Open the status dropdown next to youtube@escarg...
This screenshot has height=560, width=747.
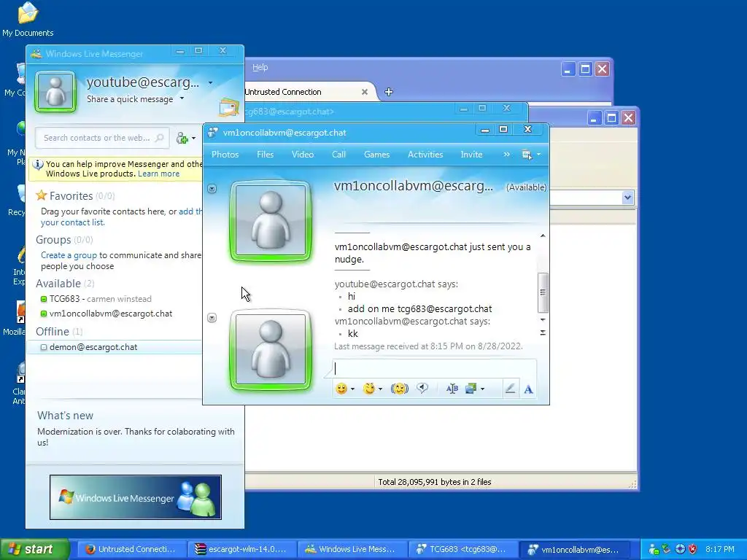click(x=210, y=83)
